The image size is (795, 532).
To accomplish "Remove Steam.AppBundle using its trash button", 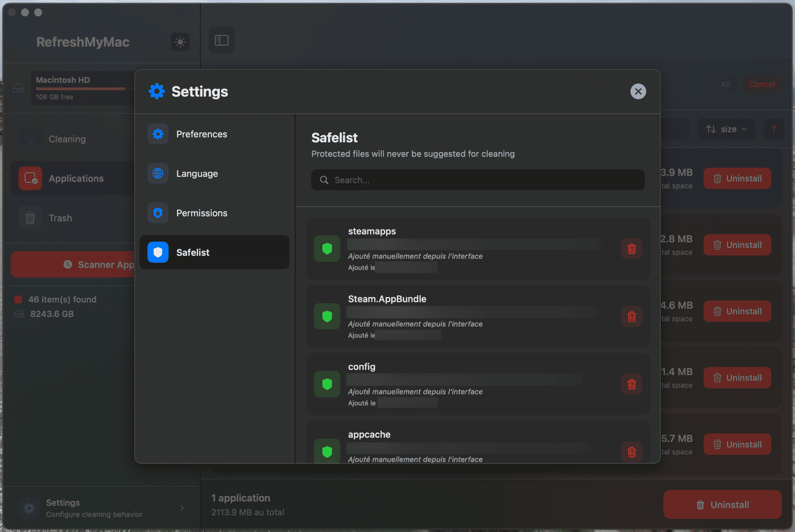I will tap(632, 316).
